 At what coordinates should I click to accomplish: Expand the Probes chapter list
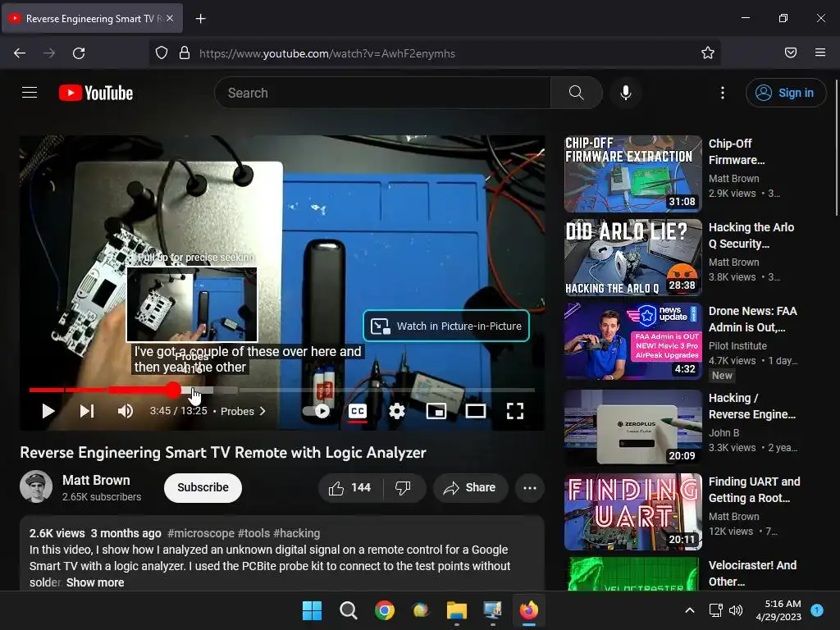coord(243,411)
